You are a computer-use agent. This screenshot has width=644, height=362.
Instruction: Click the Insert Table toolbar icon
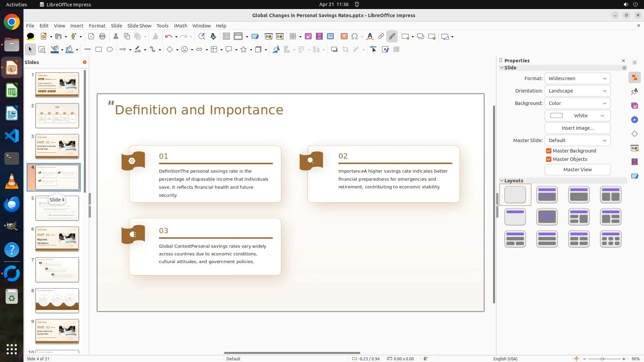293,37
